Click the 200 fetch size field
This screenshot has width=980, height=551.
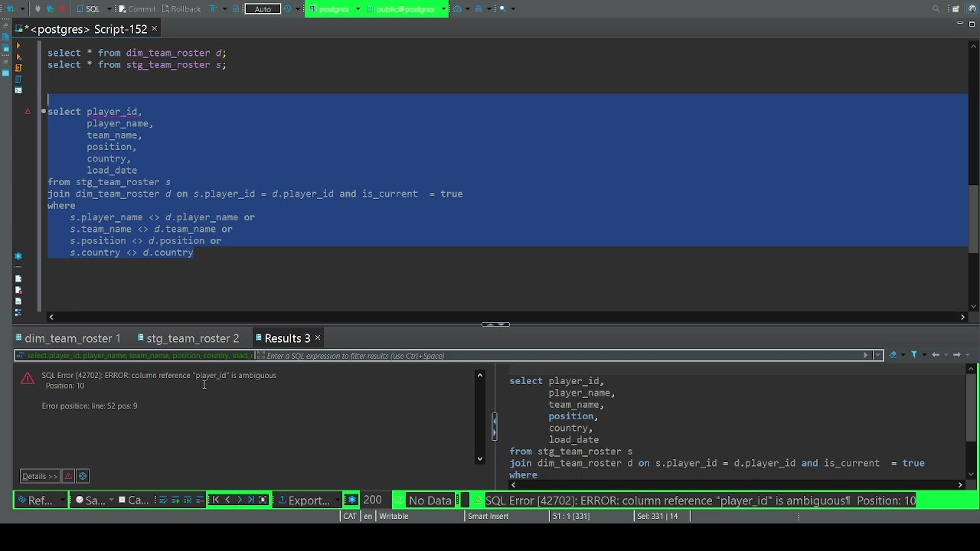372,500
